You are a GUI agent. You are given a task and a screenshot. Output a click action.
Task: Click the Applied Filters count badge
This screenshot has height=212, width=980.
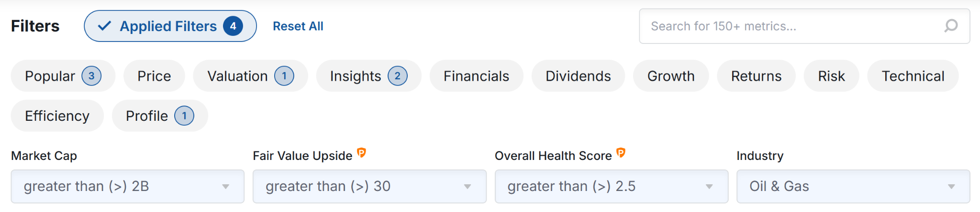pos(233,26)
